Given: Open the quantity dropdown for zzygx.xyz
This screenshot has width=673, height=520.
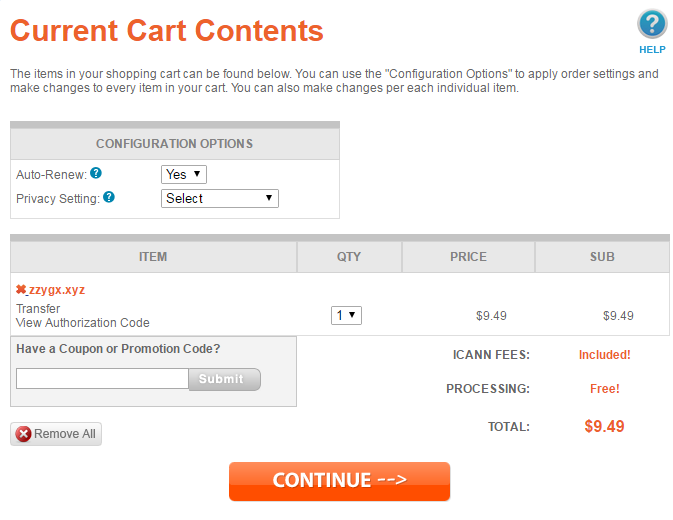Looking at the screenshot, I should [346, 315].
